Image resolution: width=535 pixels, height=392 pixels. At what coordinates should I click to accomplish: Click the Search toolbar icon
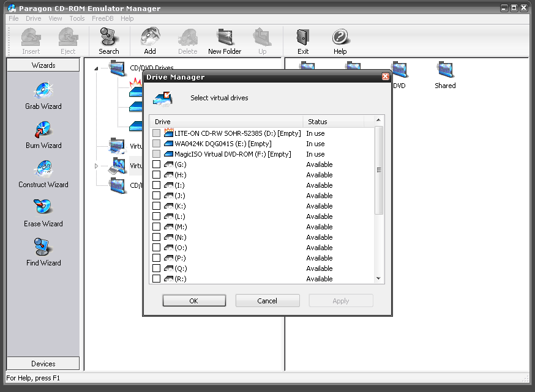click(108, 37)
